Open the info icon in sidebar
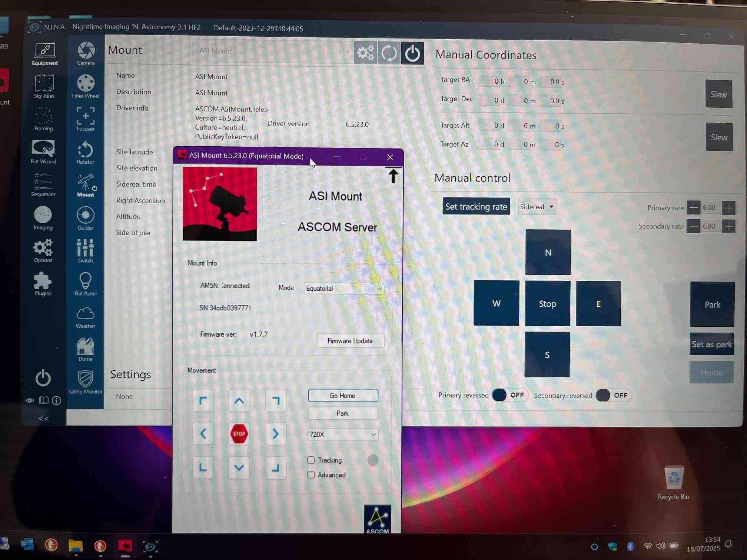The image size is (747, 560). click(x=57, y=400)
